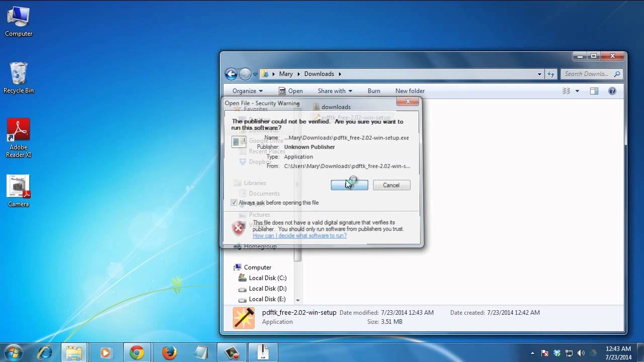Open the address bar history dropdown
The height and width of the screenshot is (362, 644).
pos(539,74)
